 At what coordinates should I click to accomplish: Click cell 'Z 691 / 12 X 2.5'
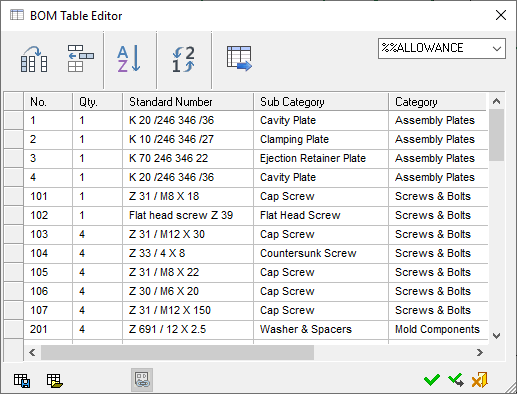(x=188, y=329)
